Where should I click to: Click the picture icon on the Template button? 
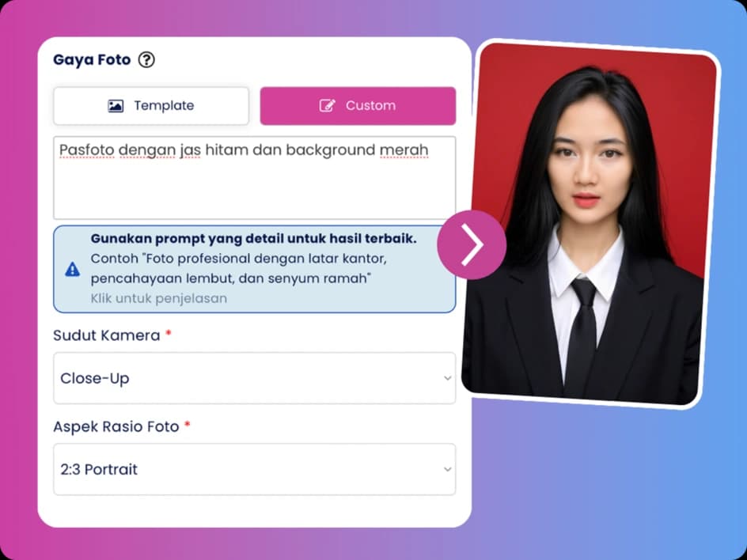click(x=116, y=106)
